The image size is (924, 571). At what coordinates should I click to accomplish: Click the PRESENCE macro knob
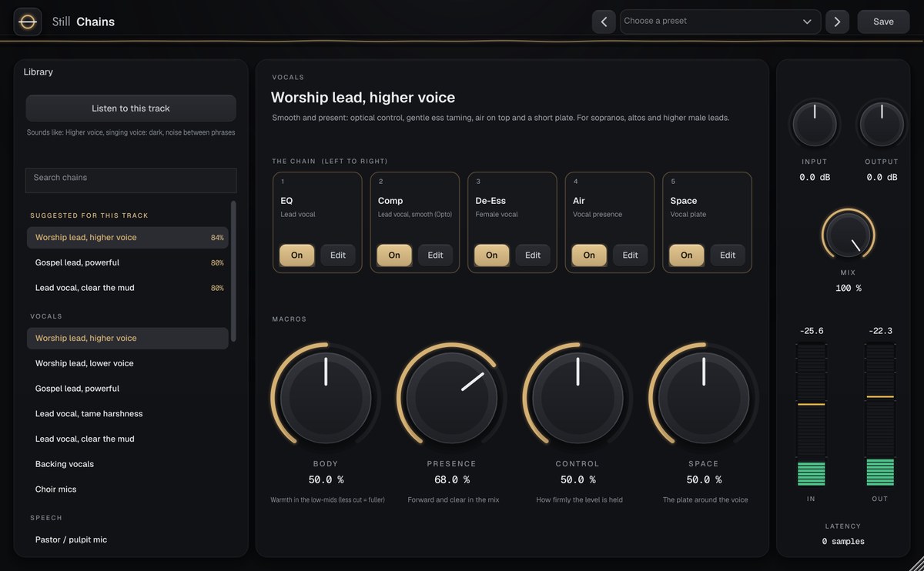(x=452, y=397)
